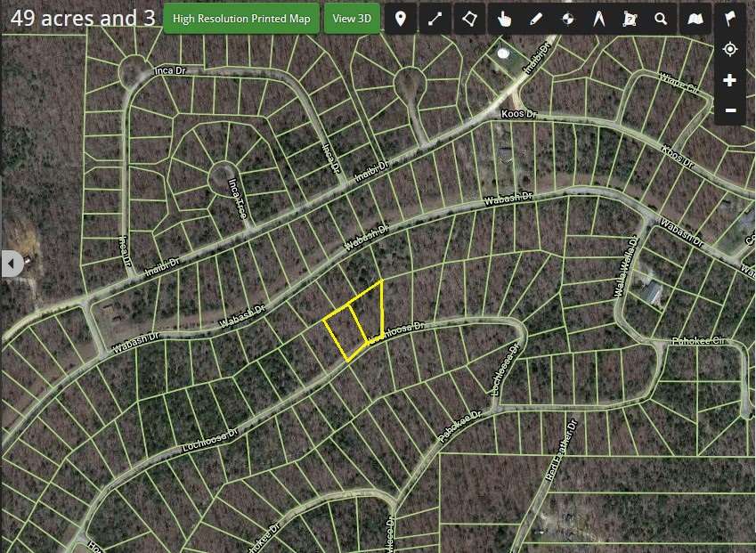The width and height of the screenshot is (756, 553).
Task: Zoom out with the minus button
Action: pos(730,110)
